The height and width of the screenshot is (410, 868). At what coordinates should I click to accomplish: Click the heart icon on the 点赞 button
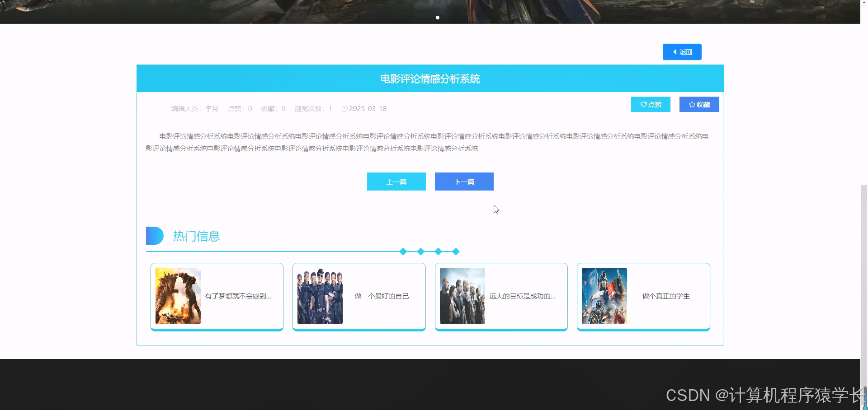[x=644, y=104]
